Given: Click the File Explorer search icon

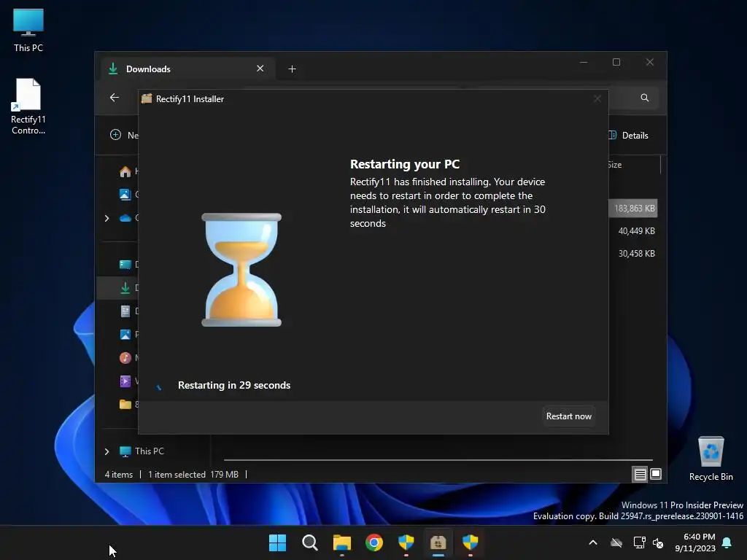Looking at the screenshot, I should 645,98.
